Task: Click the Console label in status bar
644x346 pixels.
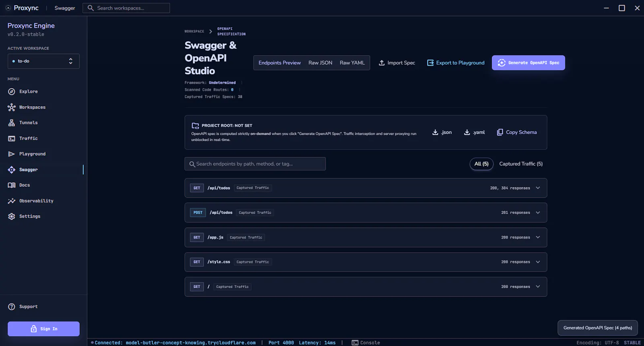Action: coord(370,343)
